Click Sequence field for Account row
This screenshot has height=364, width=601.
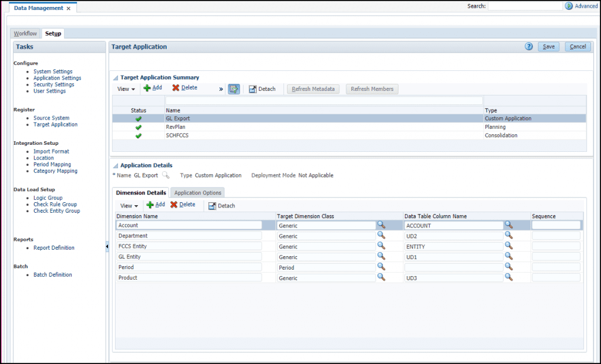tap(556, 225)
